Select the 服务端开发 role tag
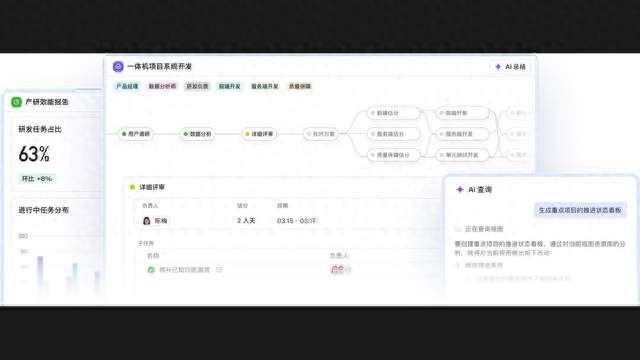This screenshot has width=640, height=360. 264,86
